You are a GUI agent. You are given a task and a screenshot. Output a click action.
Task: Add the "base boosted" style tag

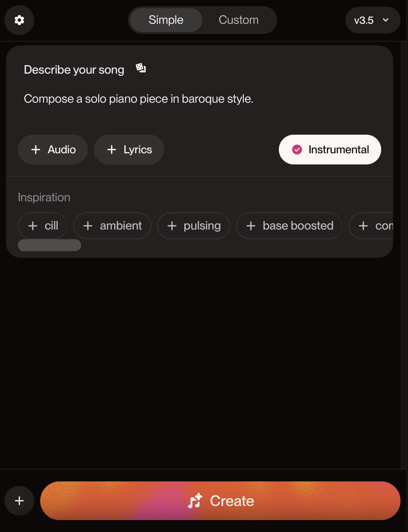coord(289,226)
